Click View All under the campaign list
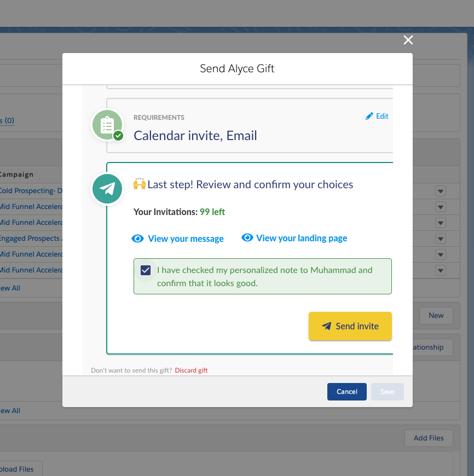 tap(10, 288)
